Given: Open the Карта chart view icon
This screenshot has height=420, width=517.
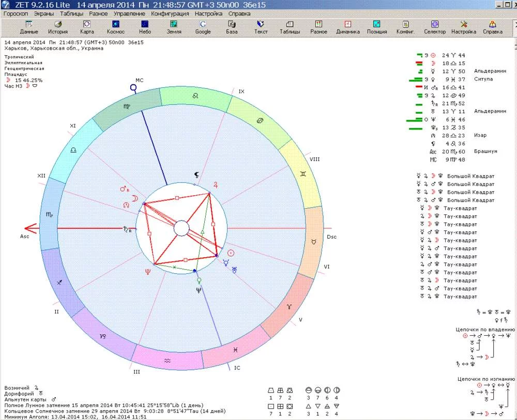Looking at the screenshot, I should pos(87,27).
